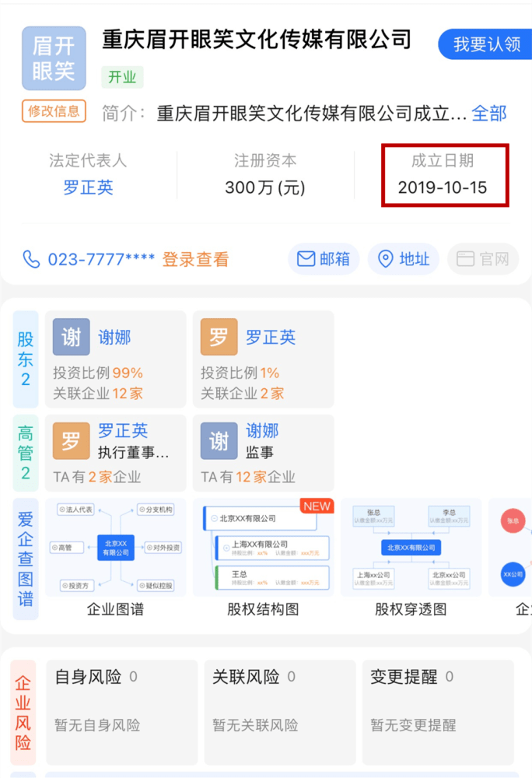This screenshot has width=532, height=778.
Task: Open legal representative 罗正英 link
Action: pyautogui.click(x=88, y=187)
